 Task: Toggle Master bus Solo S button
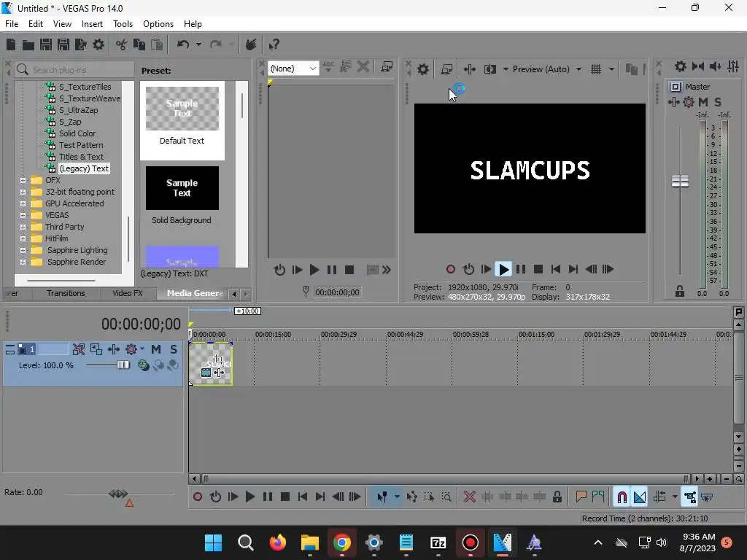pos(718,102)
